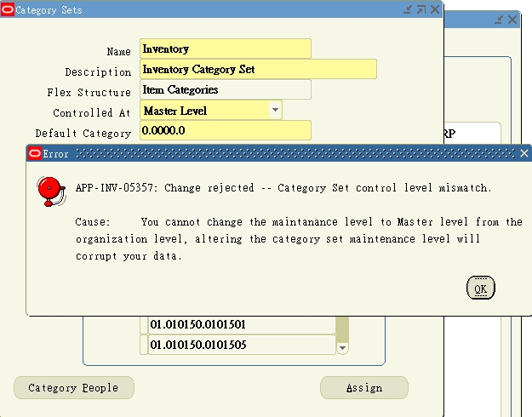Viewport: 532px width, 417px height.
Task: Click the Oracle icon in Error title bar
Action: [x=35, y=153]
